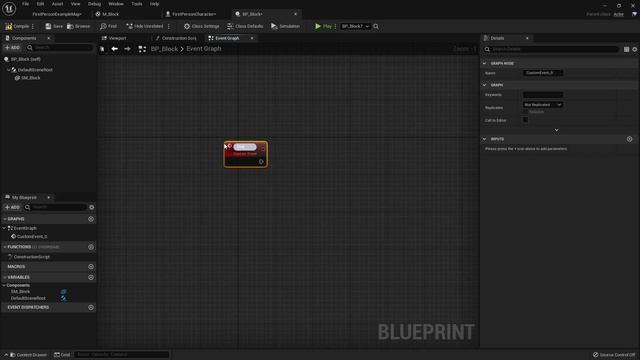Close the Event Graph tab
Screen dimensions: 640x360
(252, 38)
